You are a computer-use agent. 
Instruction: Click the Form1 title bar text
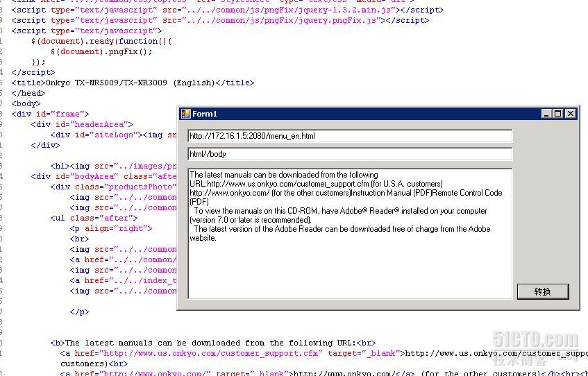205,114
